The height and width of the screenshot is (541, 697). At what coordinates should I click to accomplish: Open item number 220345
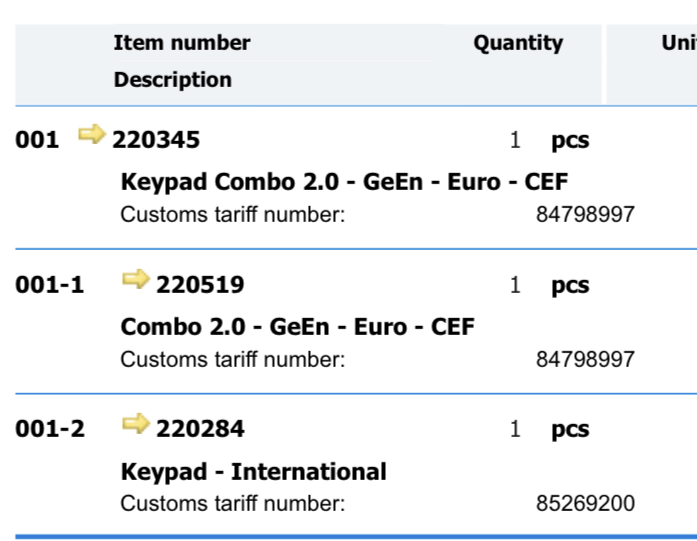[157, 140]
